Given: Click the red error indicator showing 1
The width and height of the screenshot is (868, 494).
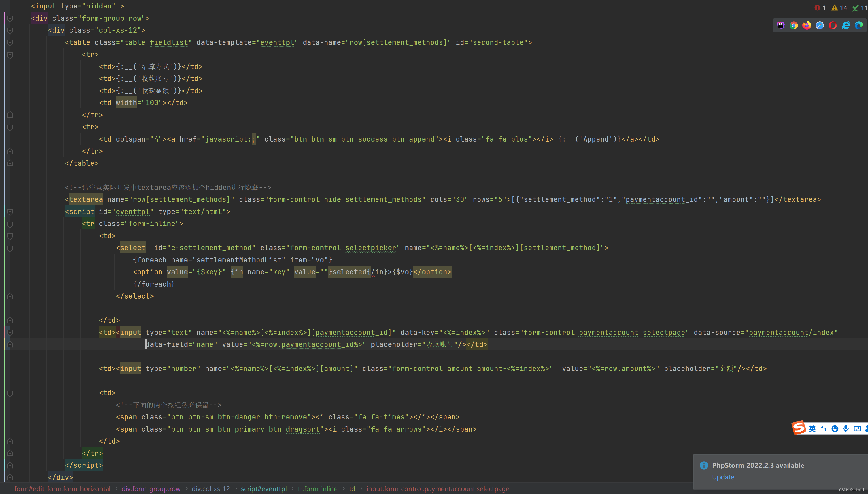Looking at the screenshot, I should (x=820, y=8).
